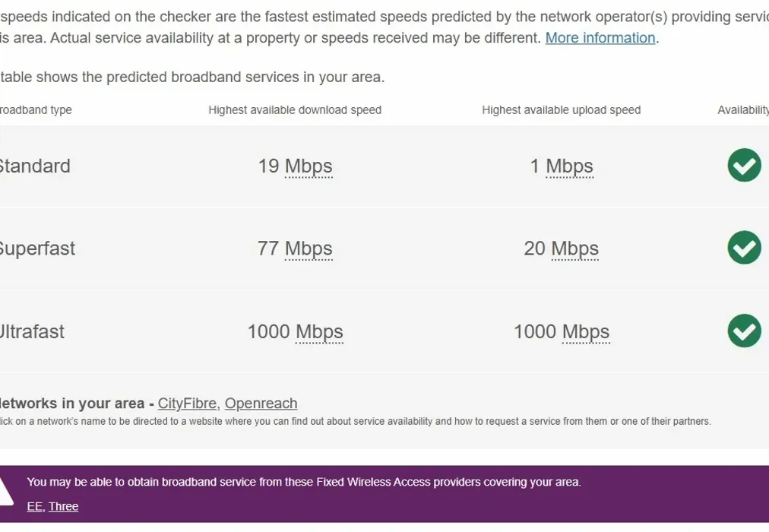Image resolution: width=769 pixels, height=532 pixels.
Task: Open the Three provider link
Action: point(63,506)
